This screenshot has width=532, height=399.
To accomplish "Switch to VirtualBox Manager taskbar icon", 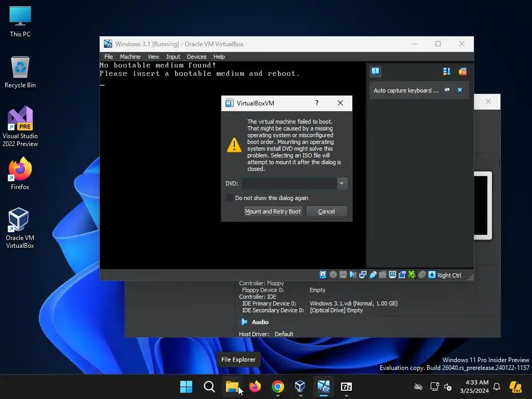I will point(300,387).
